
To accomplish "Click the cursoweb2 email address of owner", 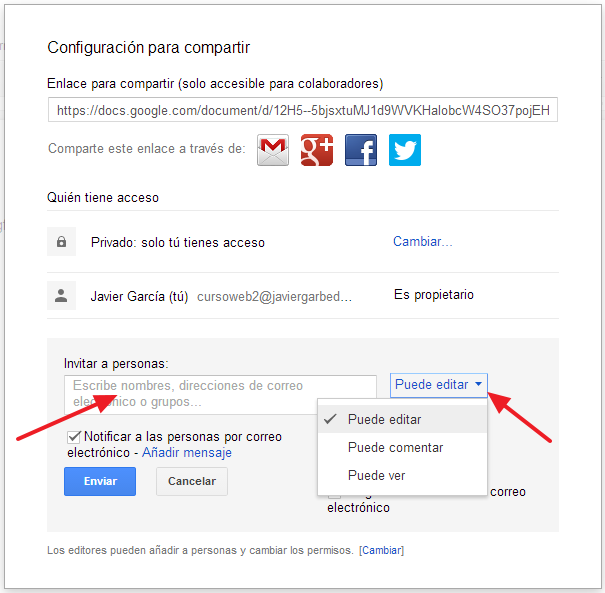I will [274, 297].
